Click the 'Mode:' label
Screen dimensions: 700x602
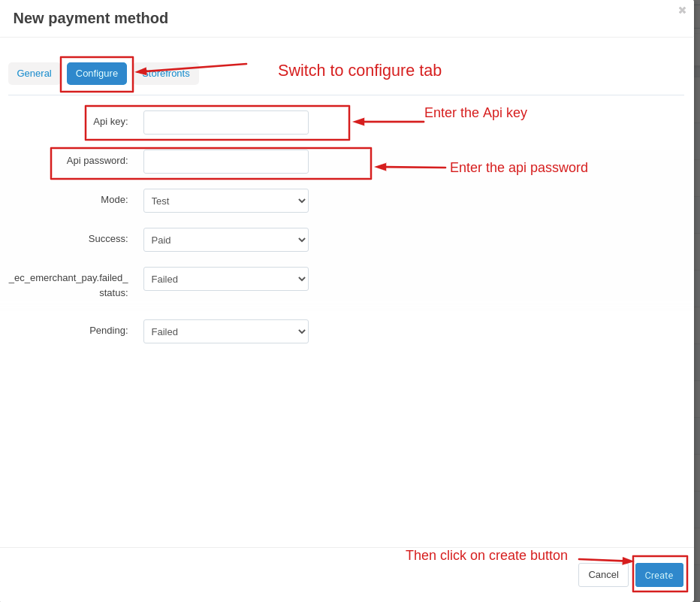click(x=114, y=200)
